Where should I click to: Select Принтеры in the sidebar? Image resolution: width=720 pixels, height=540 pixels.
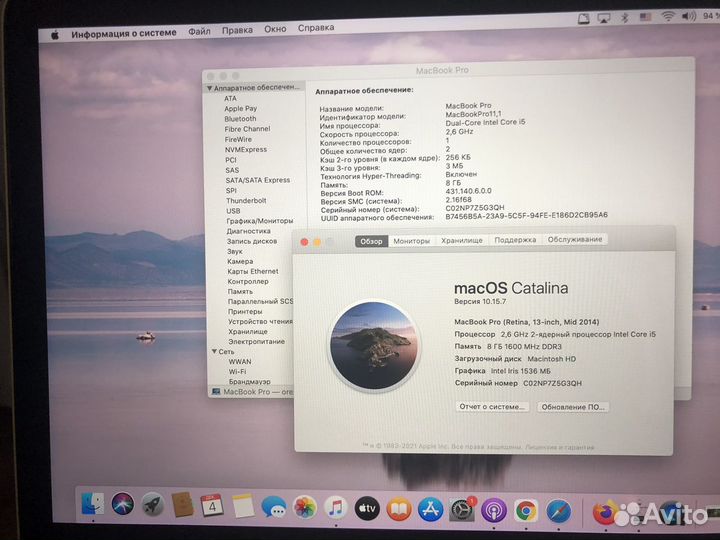[x=245, y=311]
